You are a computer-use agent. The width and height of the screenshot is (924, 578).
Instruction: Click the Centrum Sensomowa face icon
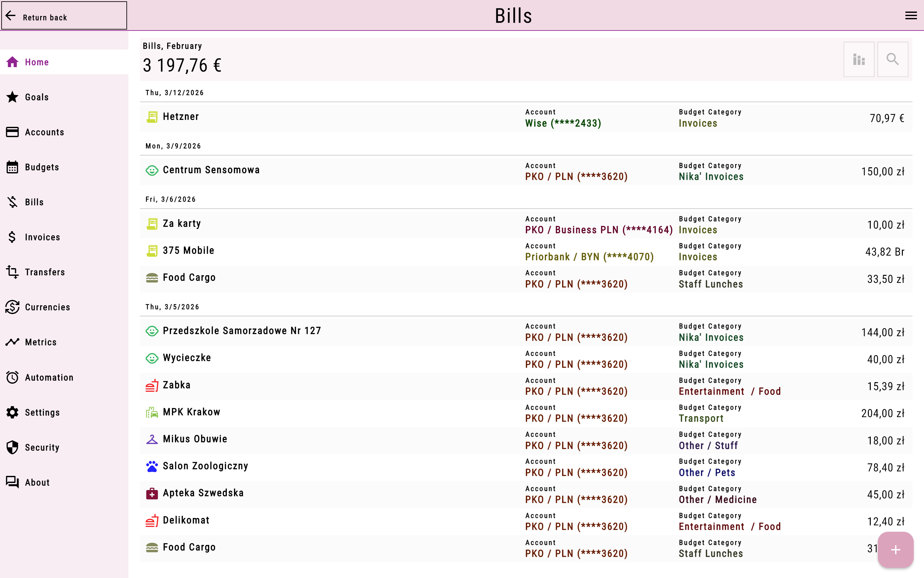pos(152,170)
